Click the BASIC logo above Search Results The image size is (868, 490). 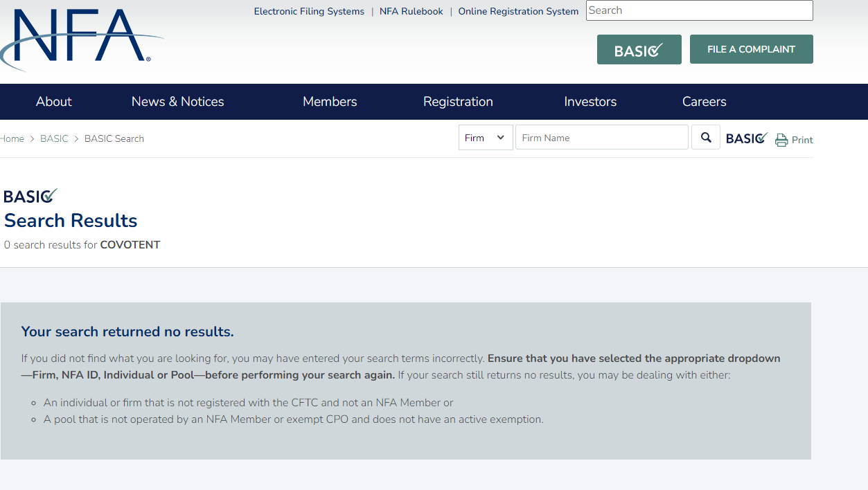(30, 196)
